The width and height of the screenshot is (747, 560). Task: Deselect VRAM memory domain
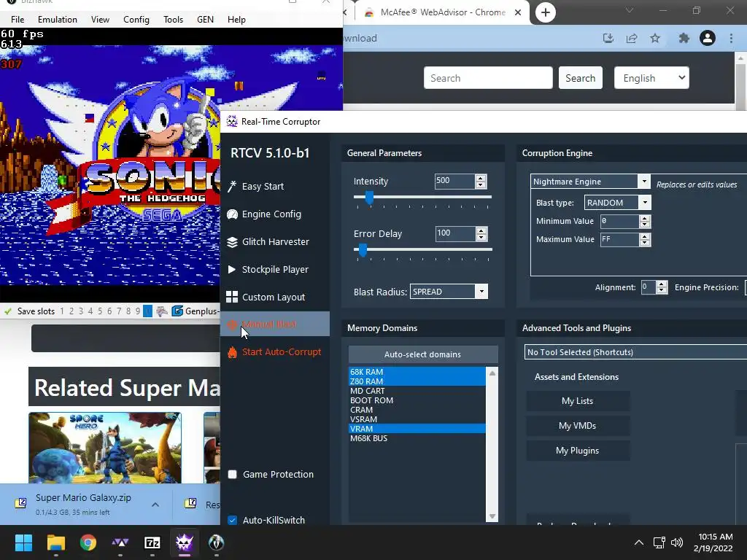point(417,429)
